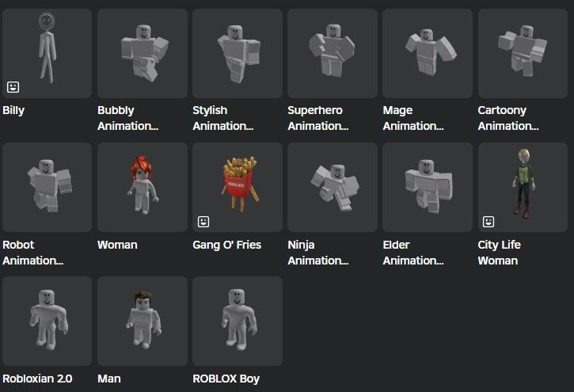This screenshot has height=392, width=574.
Task: Select the Robot Animation pack thumbnail
Action: click(x=48, y=187)
